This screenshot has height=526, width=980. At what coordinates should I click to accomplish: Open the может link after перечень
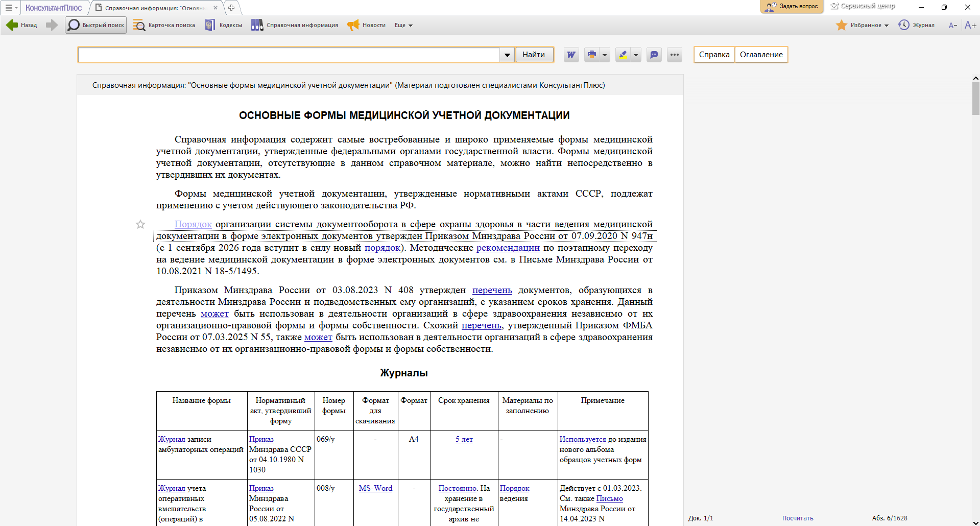[214, 314]
